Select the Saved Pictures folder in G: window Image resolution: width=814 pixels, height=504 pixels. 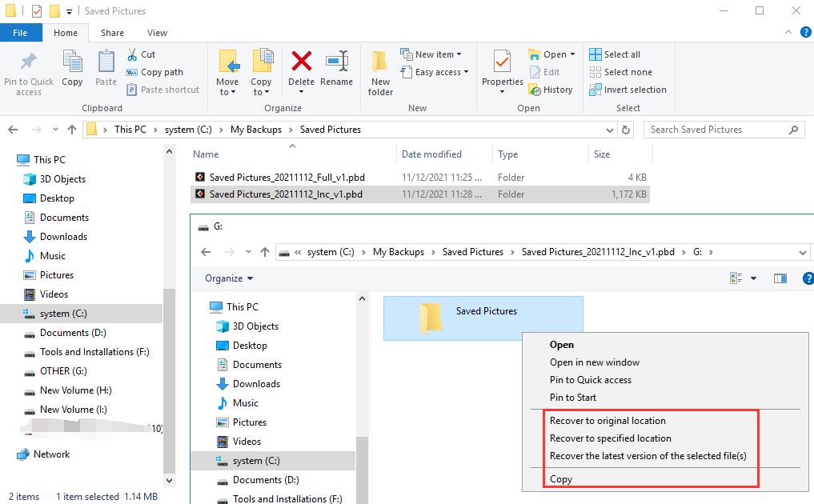pos(483,318)
